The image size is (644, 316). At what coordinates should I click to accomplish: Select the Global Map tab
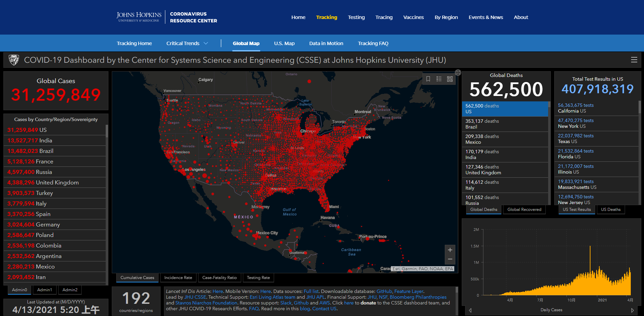pos(246,43)
